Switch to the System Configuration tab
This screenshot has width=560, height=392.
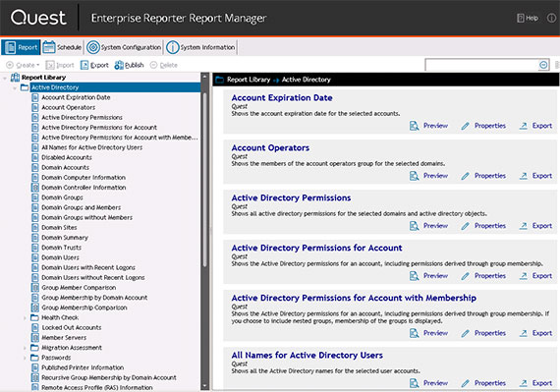(124, 47)
